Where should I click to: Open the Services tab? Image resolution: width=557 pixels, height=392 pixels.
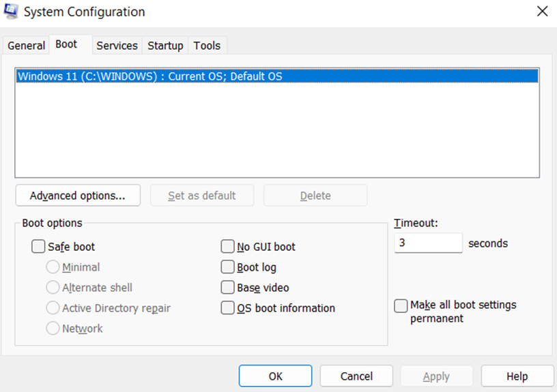117,46
